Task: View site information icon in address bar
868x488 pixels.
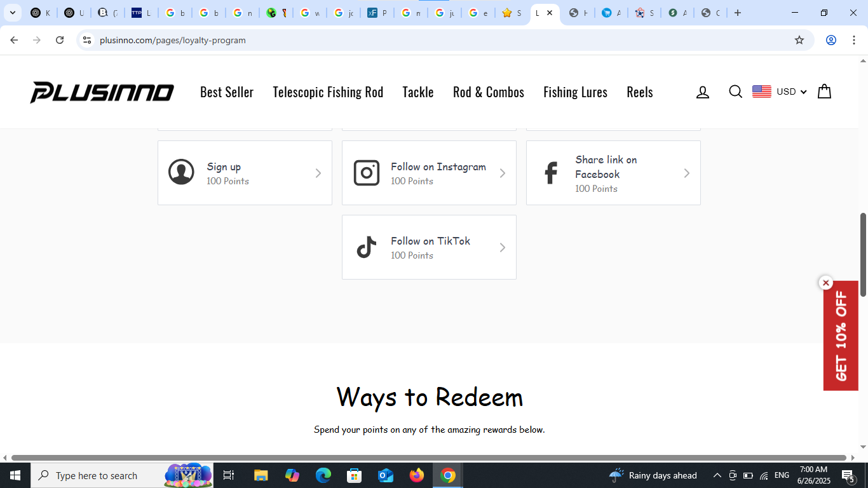Action: pos(87,40)
